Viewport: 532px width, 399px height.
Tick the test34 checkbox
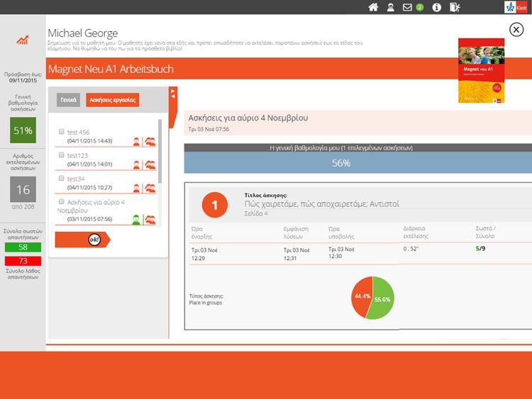[x=62, y=179]
